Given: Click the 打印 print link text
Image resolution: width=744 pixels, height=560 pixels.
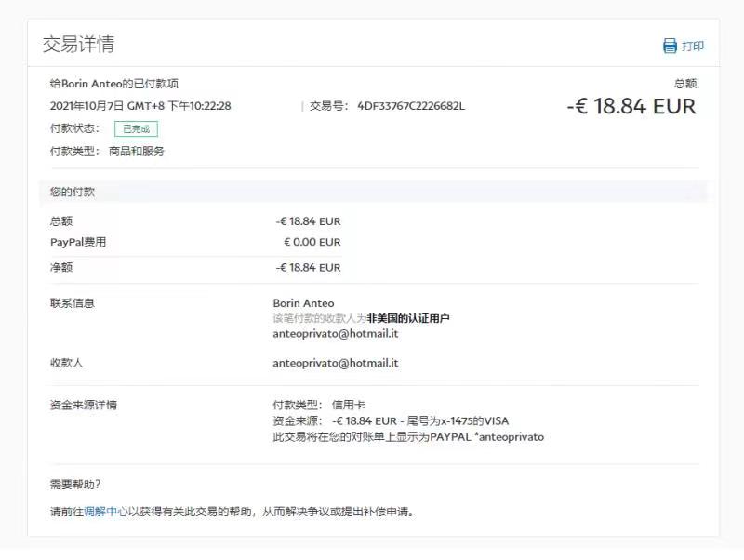Looking at the screenshot, I should pos(693,46).
